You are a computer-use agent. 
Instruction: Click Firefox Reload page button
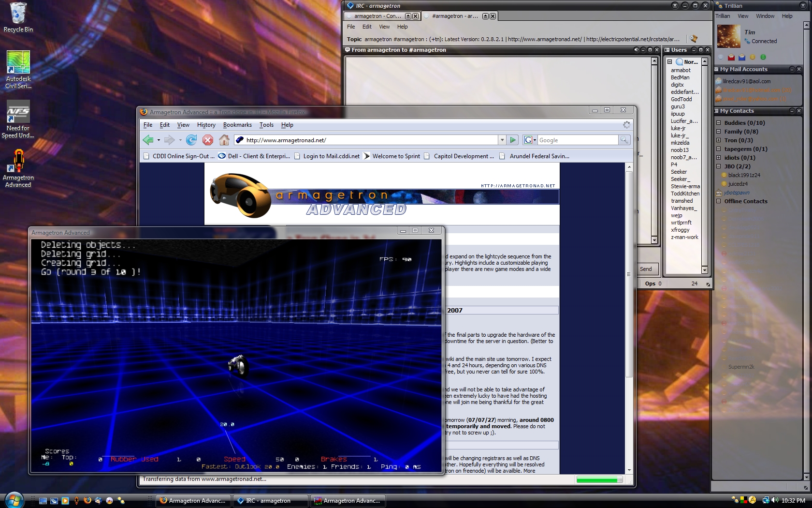(191, 140)
